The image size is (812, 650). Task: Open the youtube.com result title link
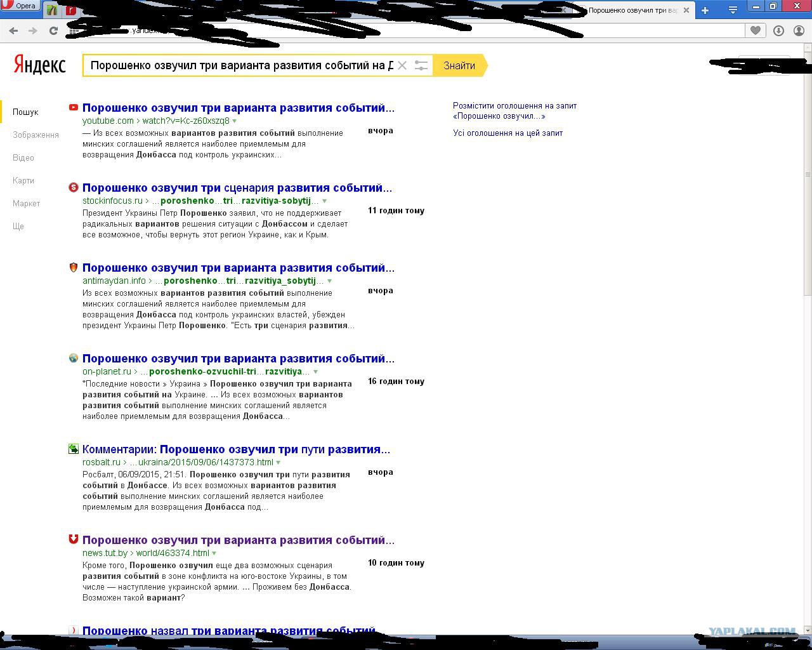pos(239,108)
